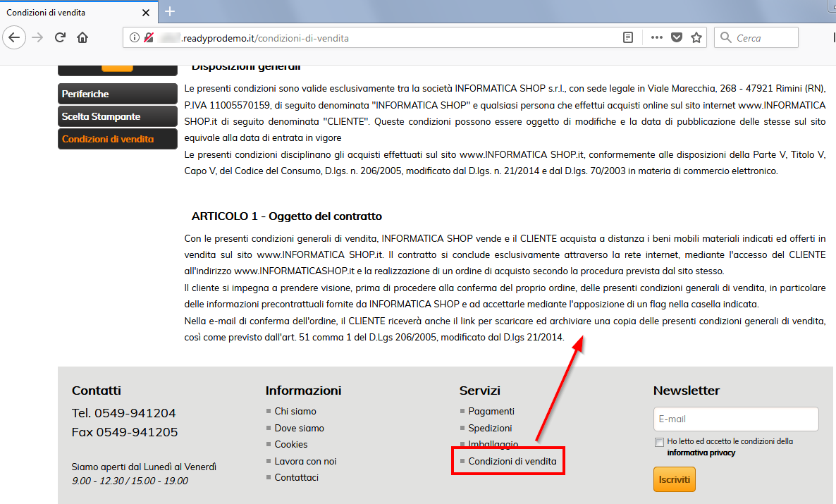Open the Chi siamo footer link

pos(295,411)
